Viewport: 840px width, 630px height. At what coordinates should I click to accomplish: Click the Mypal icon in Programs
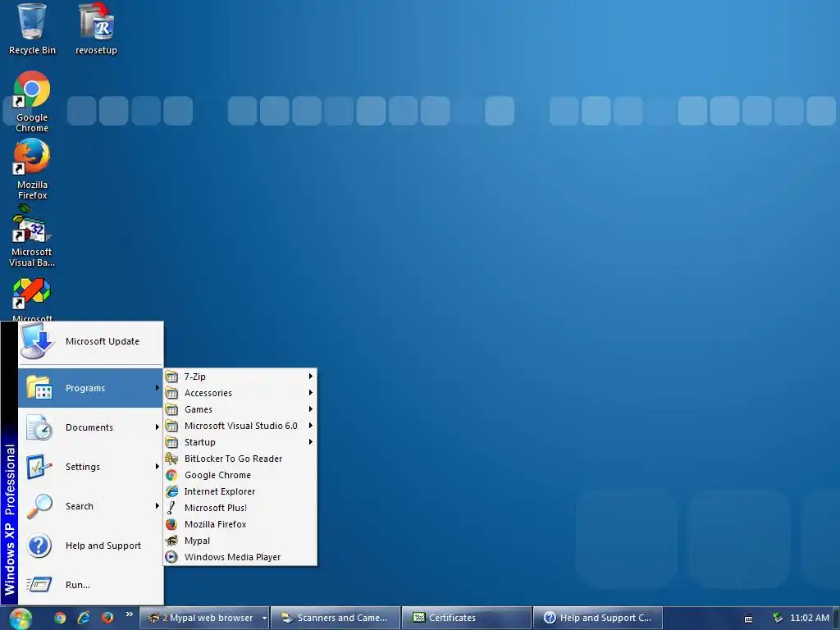tap(171, 541)
